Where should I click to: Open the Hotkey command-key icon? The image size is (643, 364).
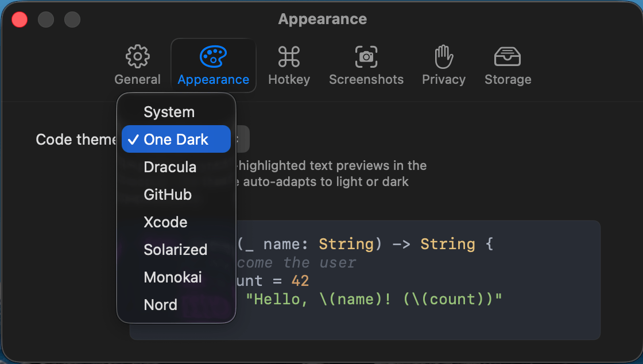[289, 57]
